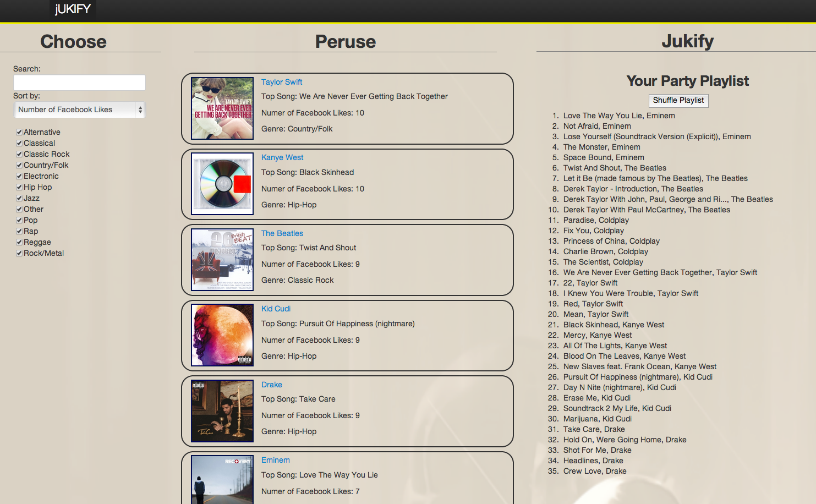This screenshot has width=816, height=504.
Task: Click the jUKIFY logo in header
Action: [x=73, y=9]
